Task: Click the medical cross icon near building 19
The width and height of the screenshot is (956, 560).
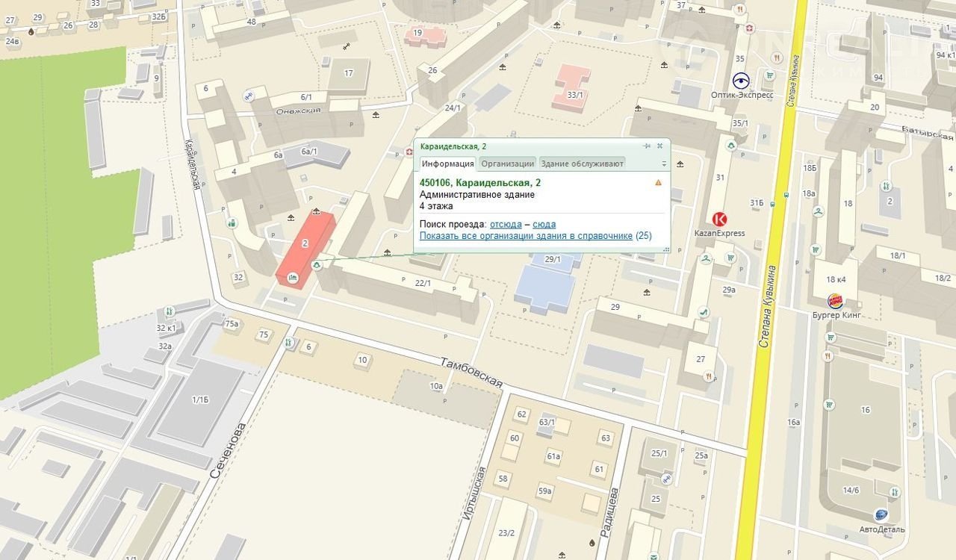Action: (x=409, y=152)
